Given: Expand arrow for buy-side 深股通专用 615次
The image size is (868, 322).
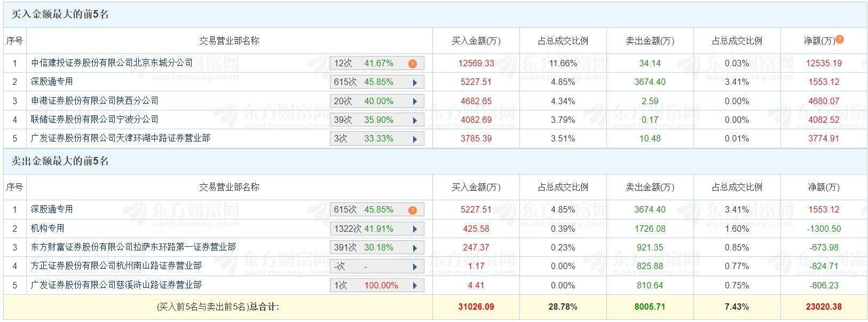Looking at the screenshot, I should click(415, 82).
